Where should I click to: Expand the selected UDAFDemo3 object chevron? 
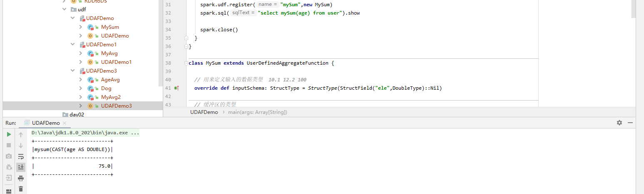81,106
